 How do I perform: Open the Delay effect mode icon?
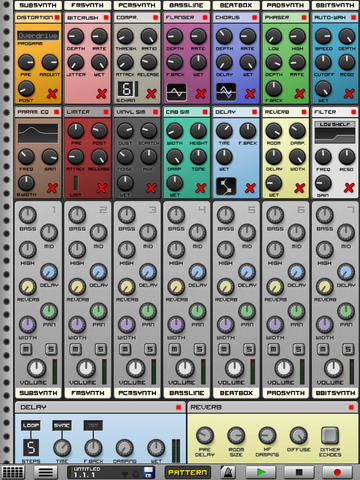click(x=226, y=186)
